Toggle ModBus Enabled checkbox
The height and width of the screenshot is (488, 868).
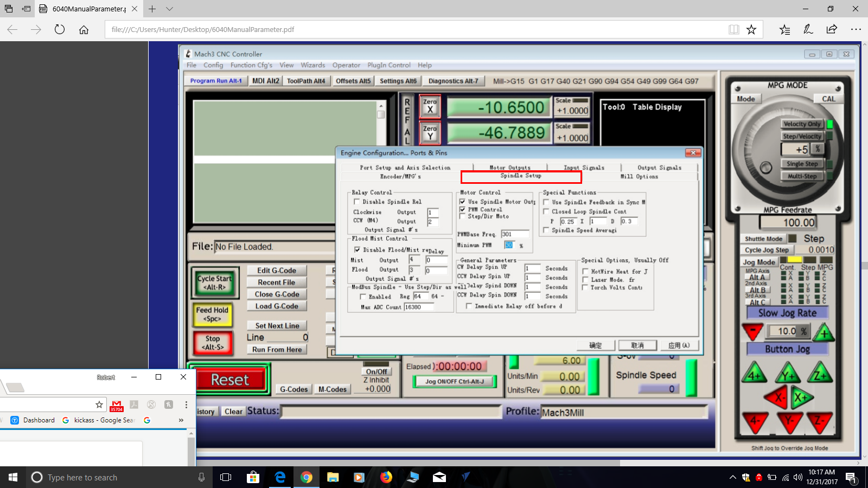click(x=362, y=297)
